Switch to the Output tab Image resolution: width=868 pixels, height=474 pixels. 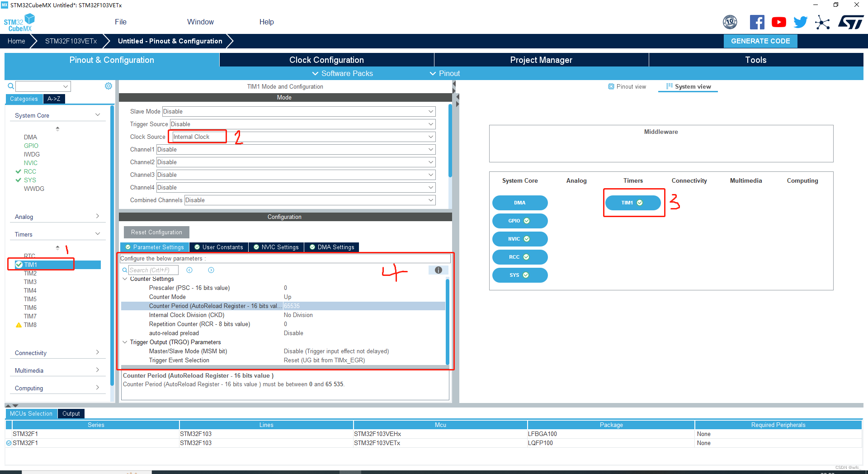point(71,413)
